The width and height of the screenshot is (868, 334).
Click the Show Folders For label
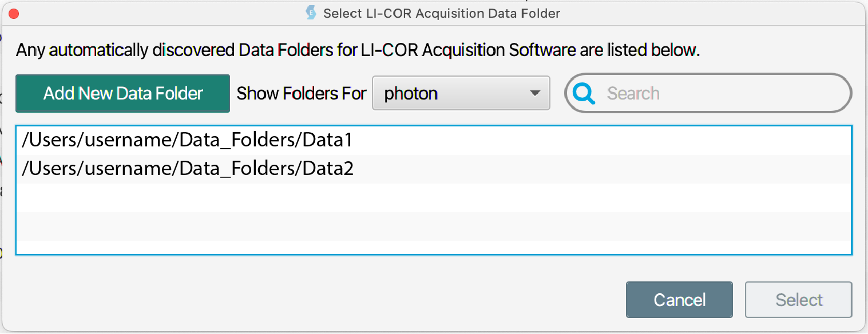point(301,93)
